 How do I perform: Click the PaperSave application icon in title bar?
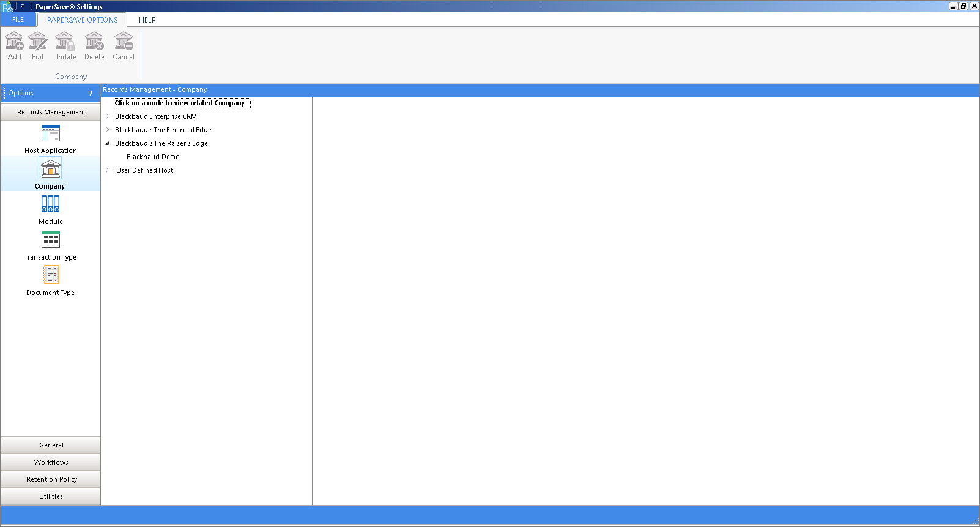point(7,6)
